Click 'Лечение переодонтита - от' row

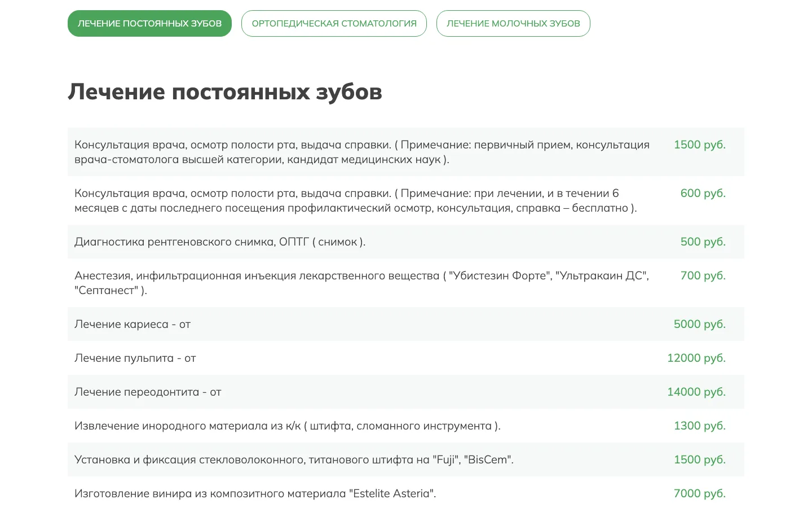pyautogui.click(x=406, y=392)
